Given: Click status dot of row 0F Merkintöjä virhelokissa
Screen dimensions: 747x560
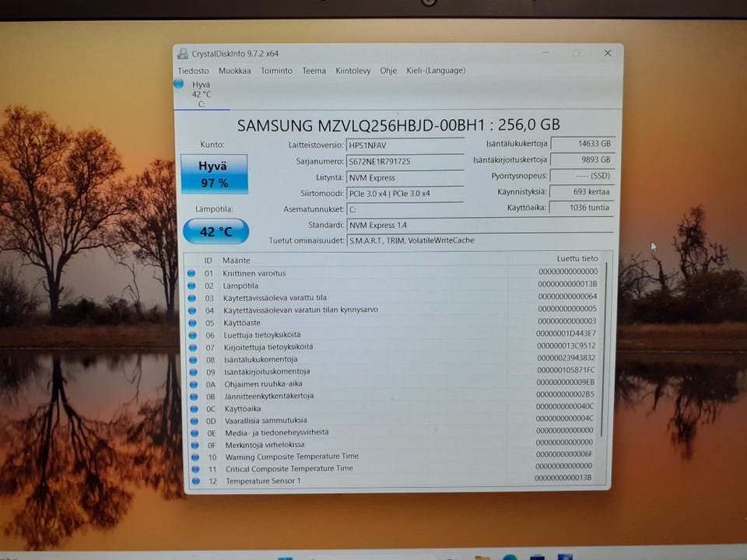Looking at the screenshot, I should click(195, 445).
